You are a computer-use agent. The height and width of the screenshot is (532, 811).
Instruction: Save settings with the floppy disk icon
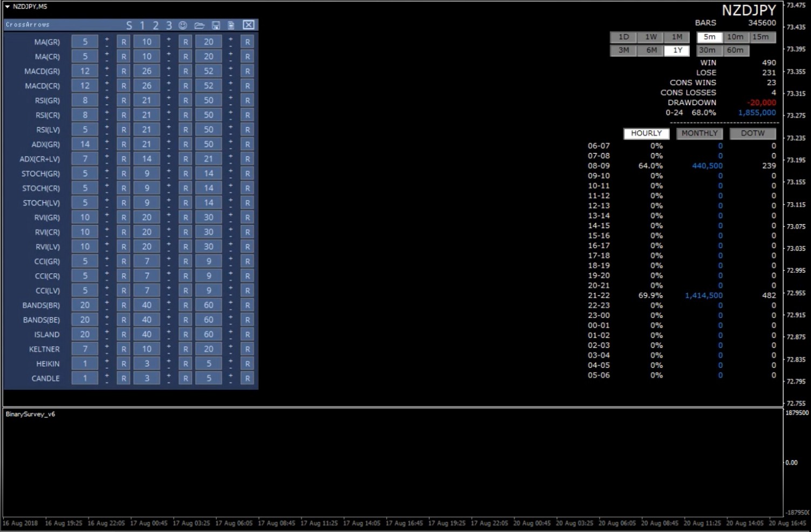coord(216,25)
